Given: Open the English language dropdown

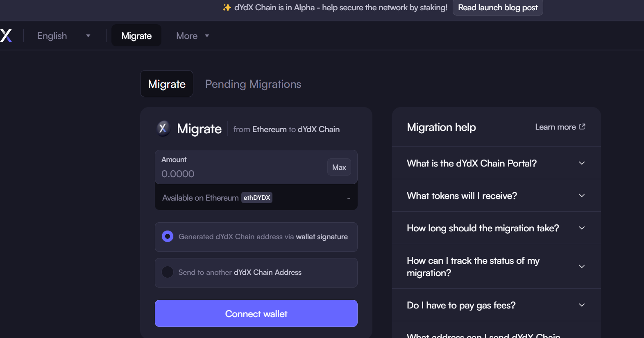Looking at the screenshot, I should 63,36.
